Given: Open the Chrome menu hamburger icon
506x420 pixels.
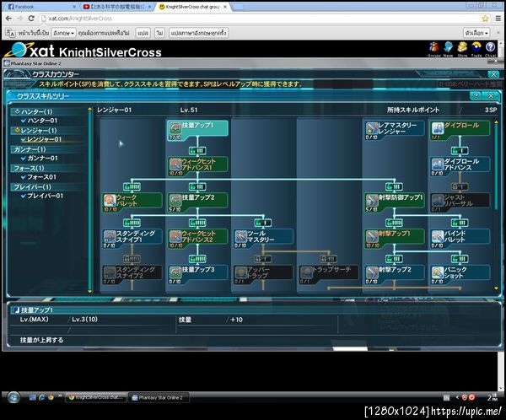Looking at the screenshot, I should pyautogui.click(x=498, y=19).
